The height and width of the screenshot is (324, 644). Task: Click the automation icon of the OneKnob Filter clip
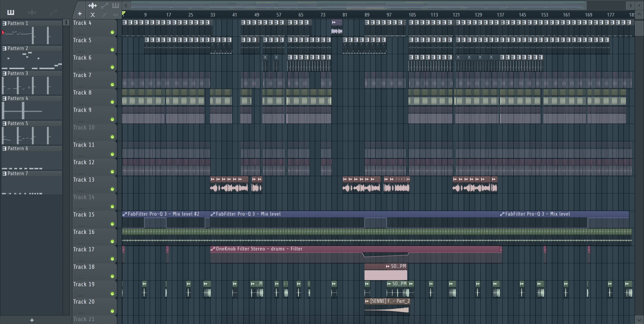coord(213,249)
